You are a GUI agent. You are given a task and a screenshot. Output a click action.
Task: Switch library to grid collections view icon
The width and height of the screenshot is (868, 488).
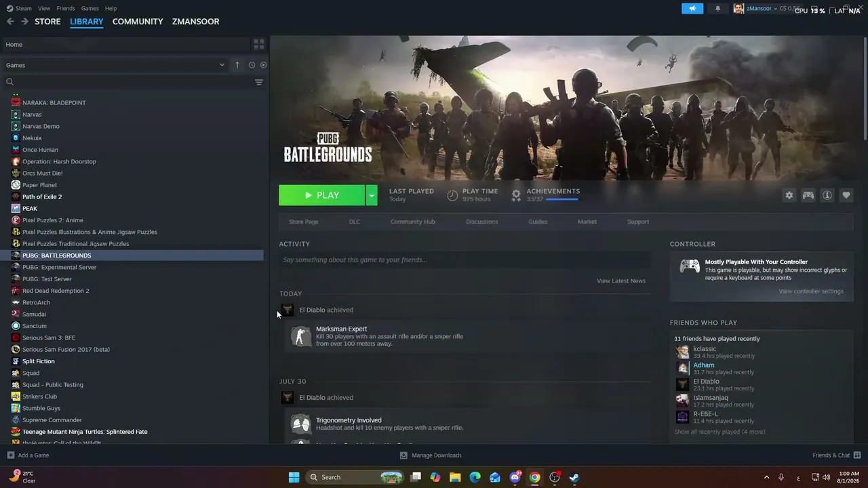pyautogui.click(x=258, y=44)
